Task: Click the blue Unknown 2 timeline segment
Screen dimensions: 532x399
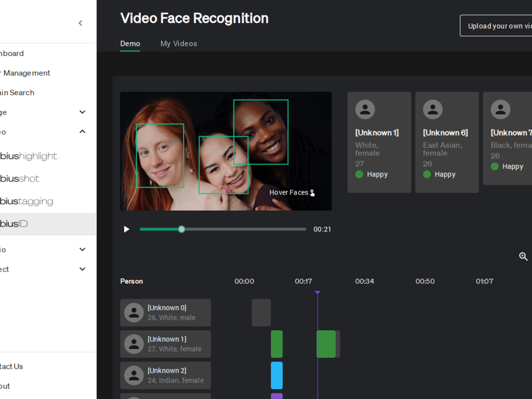Action: point(277,376)
